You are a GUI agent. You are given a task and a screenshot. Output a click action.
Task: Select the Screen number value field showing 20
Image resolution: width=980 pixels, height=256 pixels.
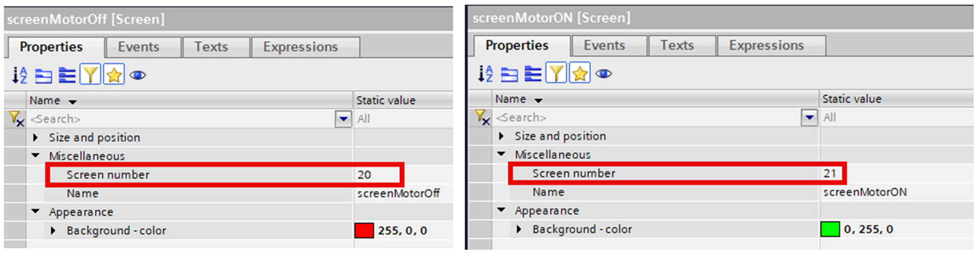[378, 175]
